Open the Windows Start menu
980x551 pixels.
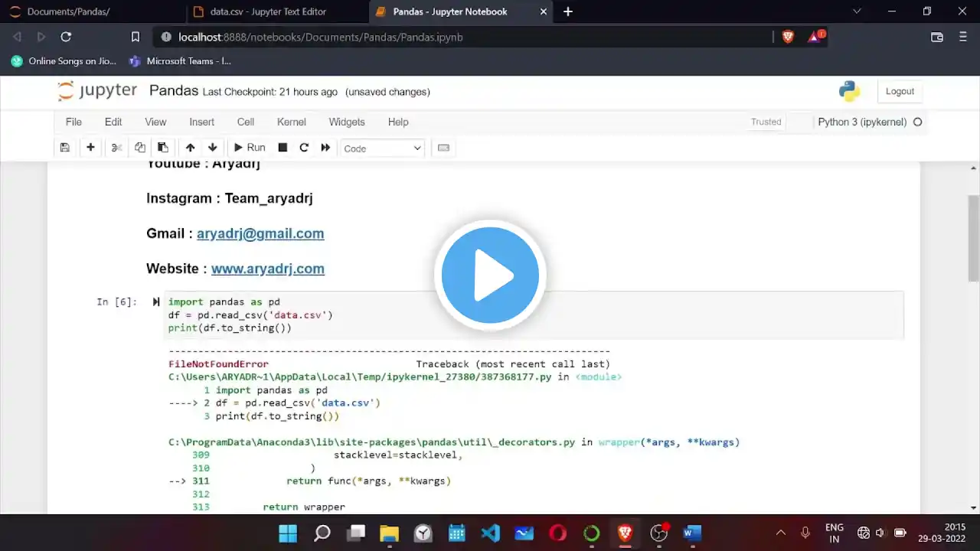[288, 533]
